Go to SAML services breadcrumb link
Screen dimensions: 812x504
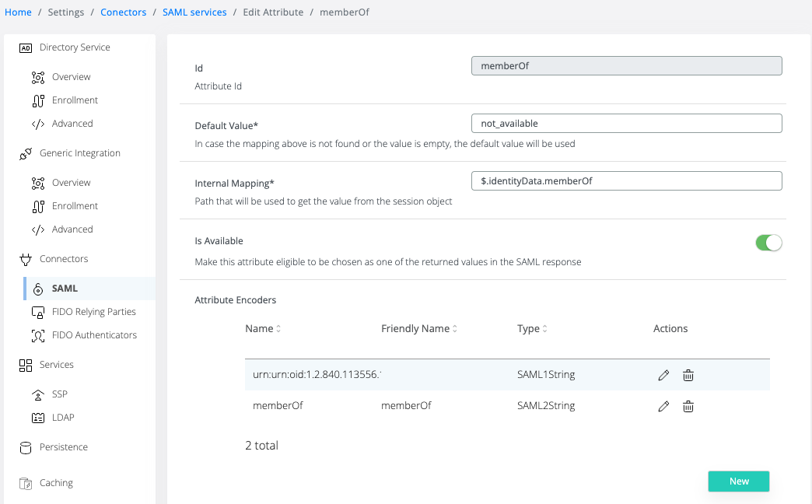coord(194,12)
